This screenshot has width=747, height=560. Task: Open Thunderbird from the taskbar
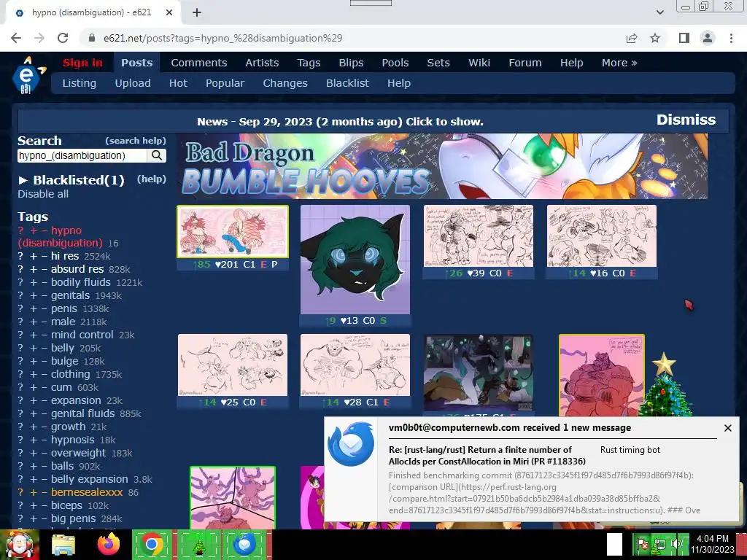244,545
